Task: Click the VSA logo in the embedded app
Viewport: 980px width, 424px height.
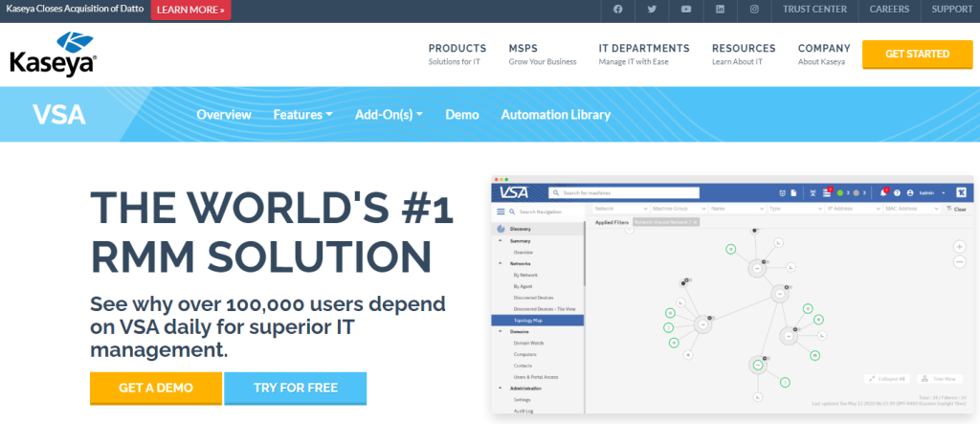Action: 513,192
